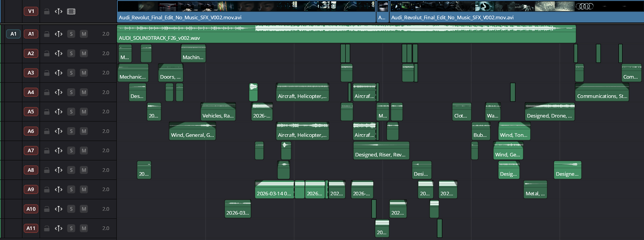Select the Vehicles, Ra... clip on A5
This screenshot has width=644, height=240.
218,112
